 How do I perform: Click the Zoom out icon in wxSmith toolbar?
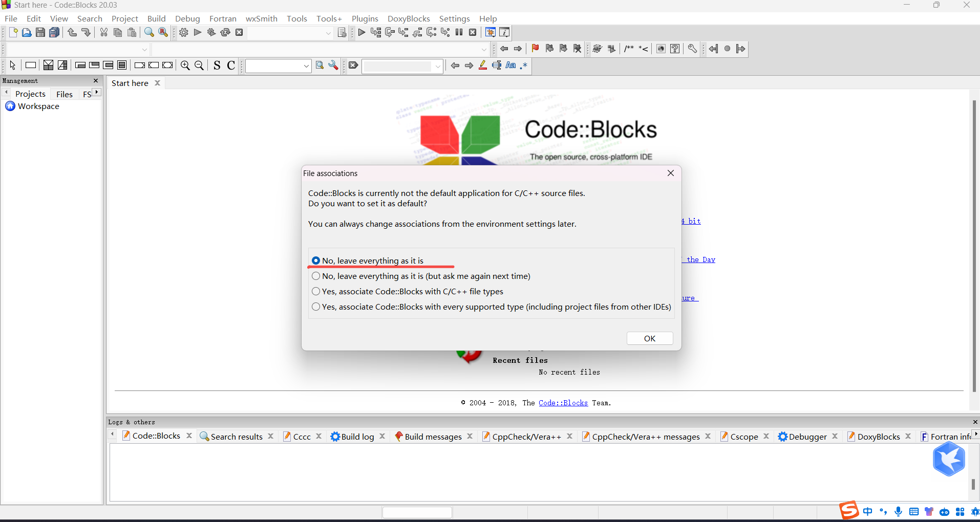[x=199, y=66]
